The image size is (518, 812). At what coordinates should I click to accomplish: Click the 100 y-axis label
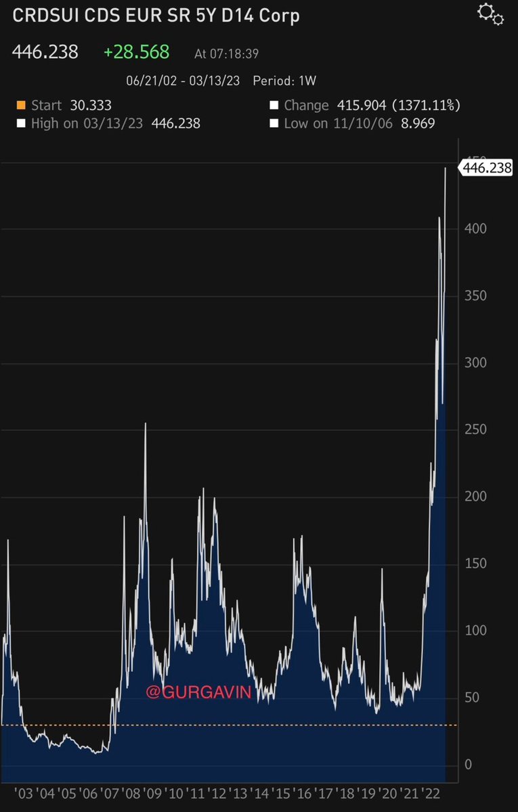click(475, 631)
